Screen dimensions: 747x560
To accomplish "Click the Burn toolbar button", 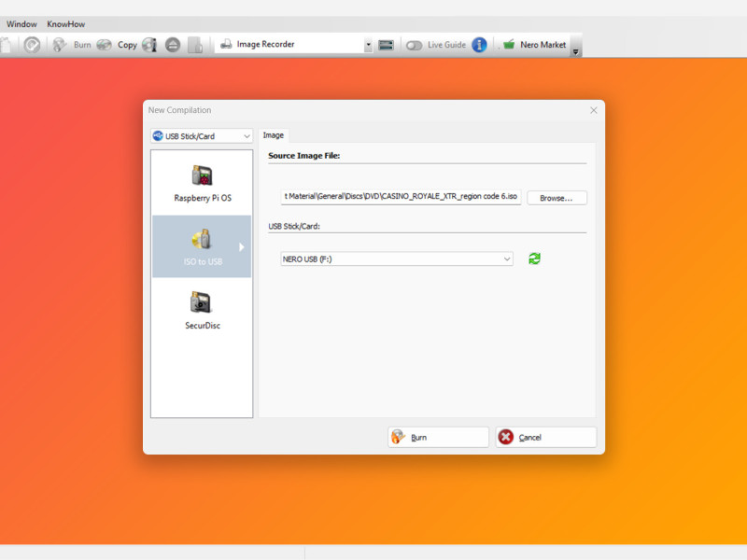I will [x=72, y=45].
